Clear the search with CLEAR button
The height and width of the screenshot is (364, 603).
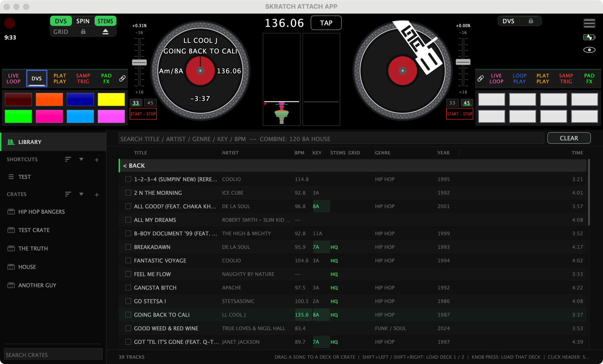[569, 138]
